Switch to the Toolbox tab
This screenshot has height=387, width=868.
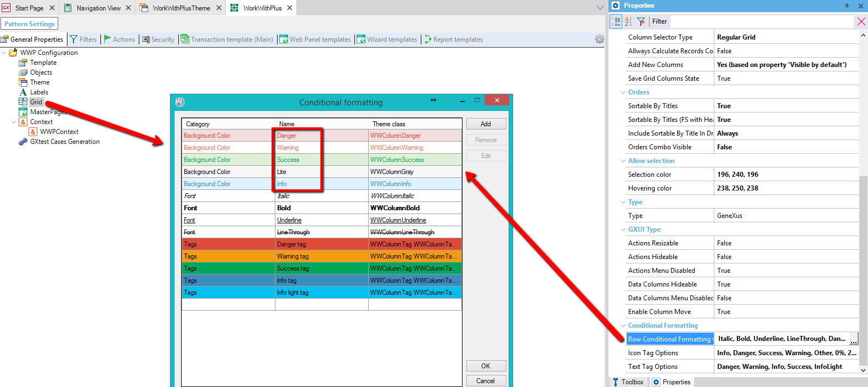click(x=628, y=382)
